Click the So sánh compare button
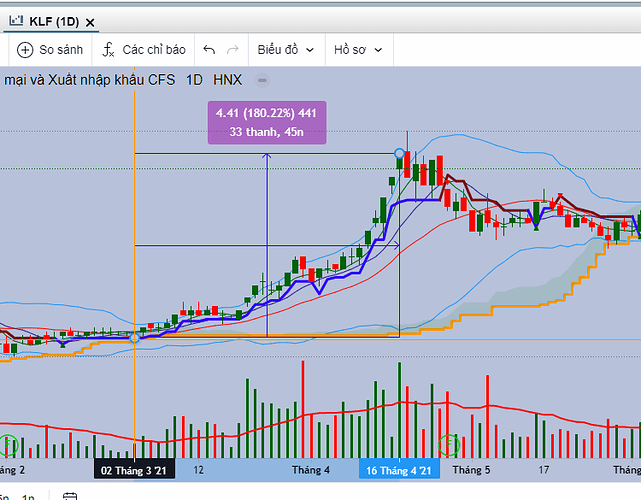 (50, 50)
